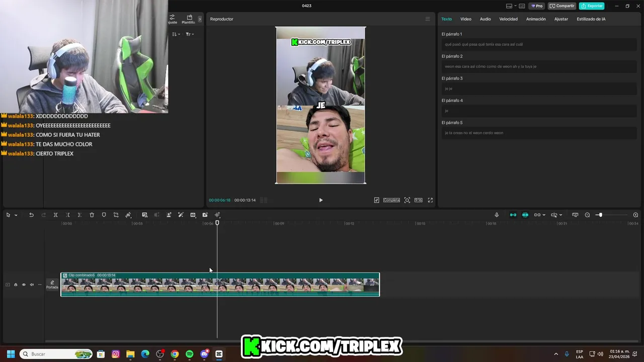Open the preview cursor split dropdown
The width and height of the screenshot is (644, 362).
[x=560, y=215]
